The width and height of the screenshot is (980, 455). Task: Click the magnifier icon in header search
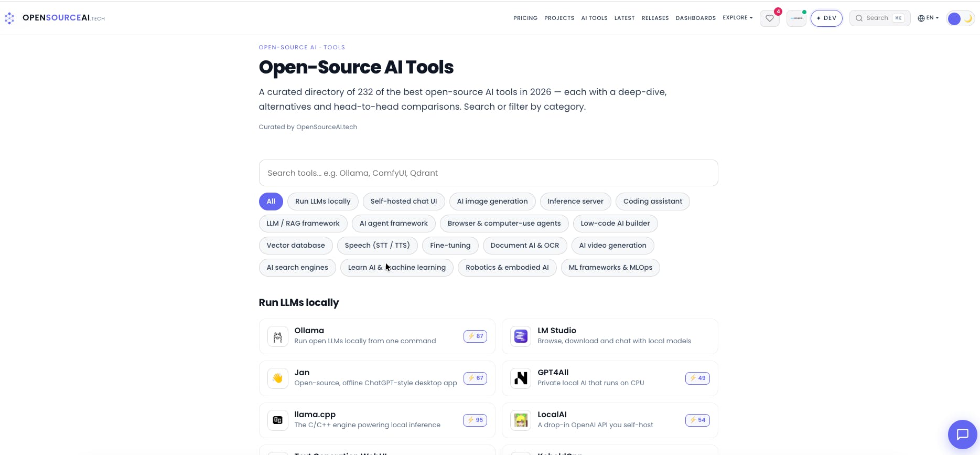tap(859, 18)
